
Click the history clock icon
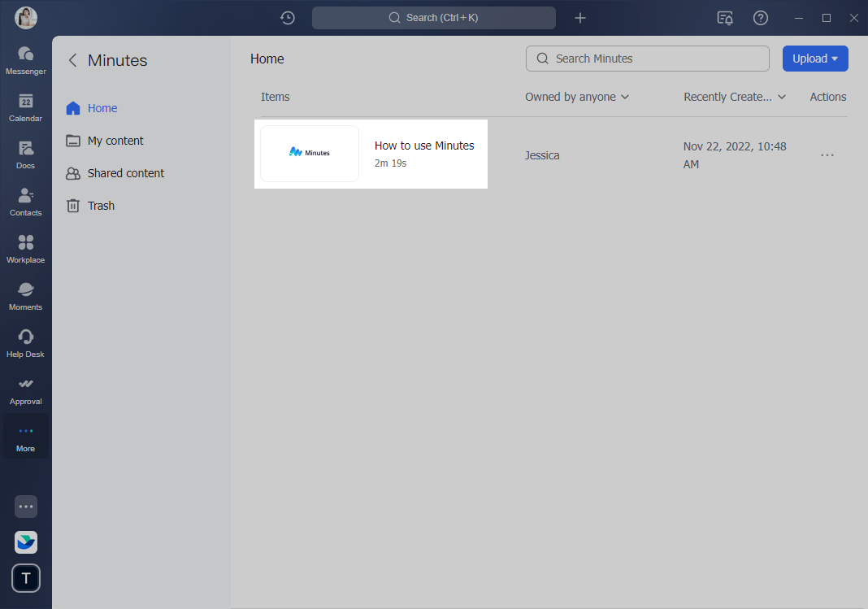(287, 18)
